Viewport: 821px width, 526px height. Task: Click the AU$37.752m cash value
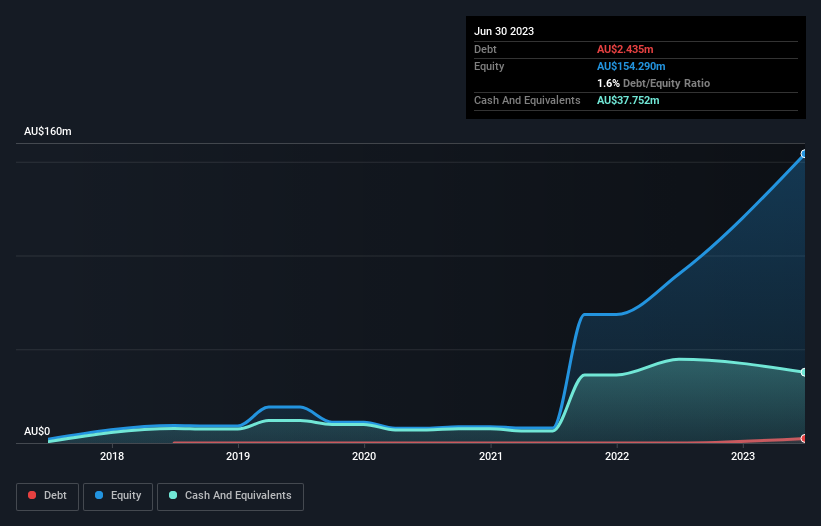click(x=628, y=100)
